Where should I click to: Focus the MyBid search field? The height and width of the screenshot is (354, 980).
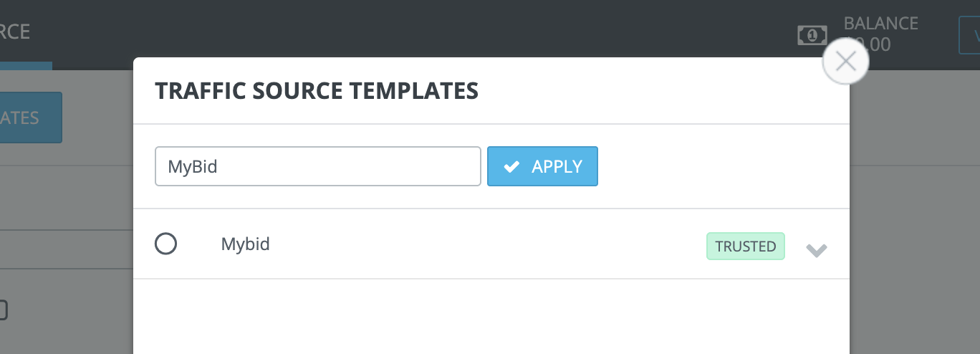(317, 167)
